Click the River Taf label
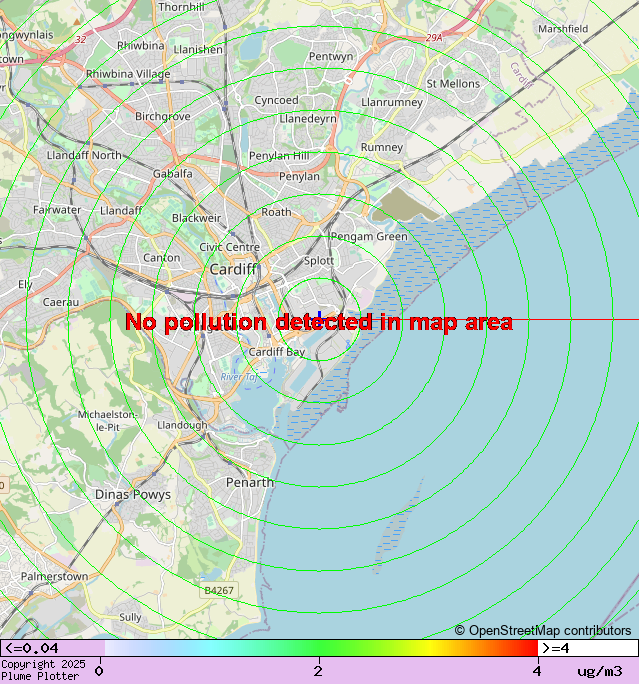This screenshot has width=639, height=684. [239, 377]
